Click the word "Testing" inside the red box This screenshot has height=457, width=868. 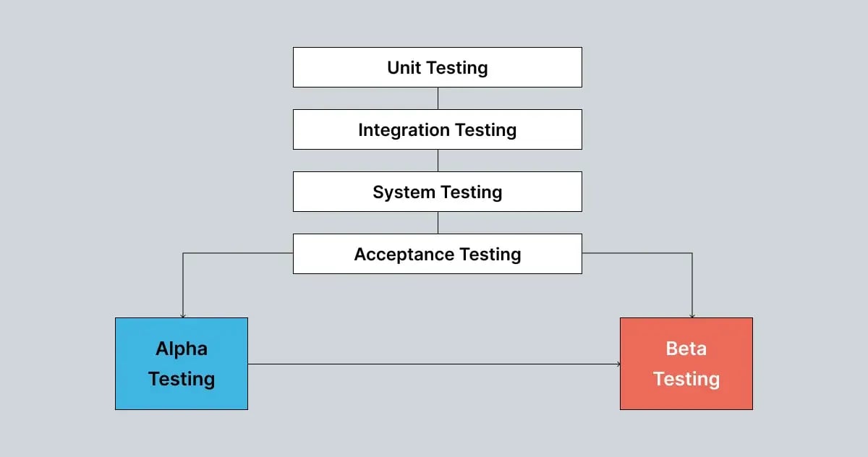pos(686,379)
